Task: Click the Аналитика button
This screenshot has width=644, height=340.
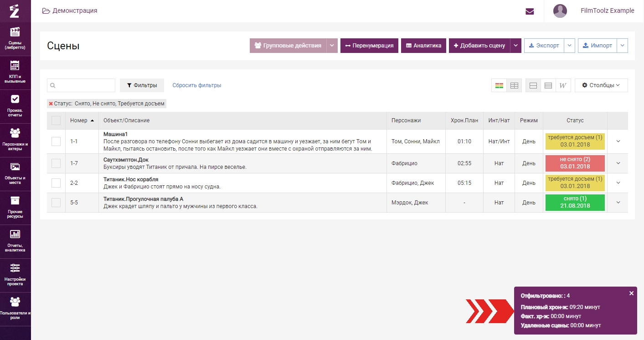Action: pyautogui.click(x=423, y=46)
